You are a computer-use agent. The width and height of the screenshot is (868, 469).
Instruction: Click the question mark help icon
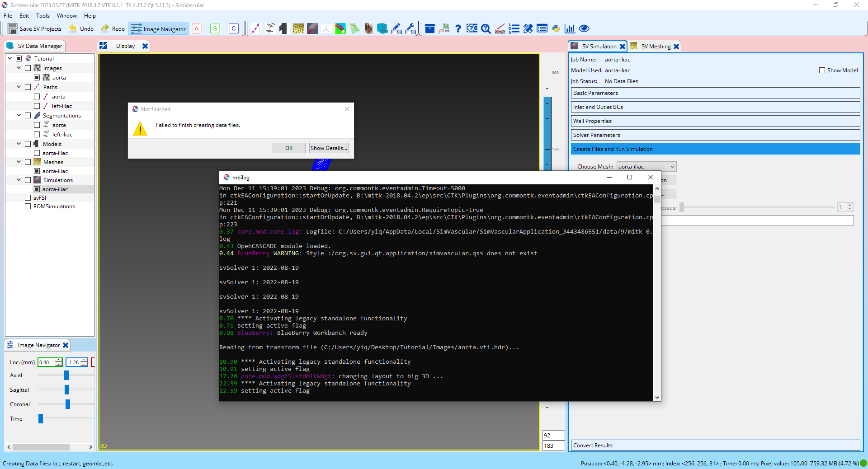pos(458,28)
